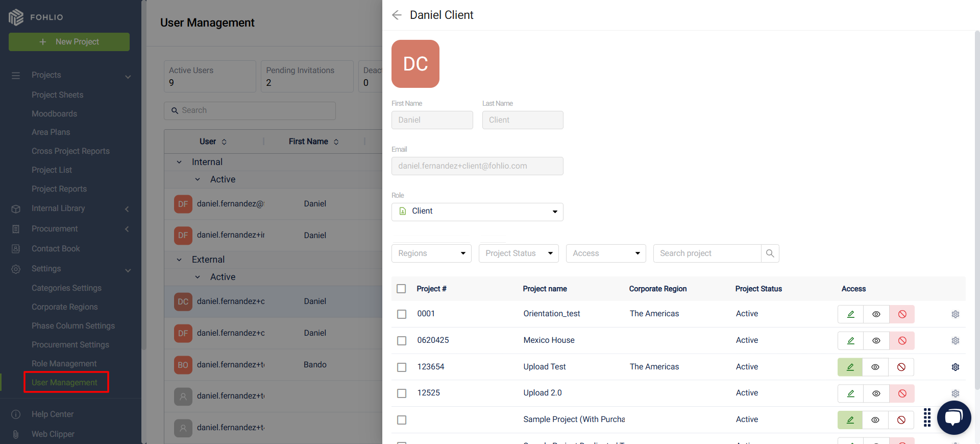
Task: Click the edit pencil for Upload 2.0
Action: click(x=850, y=393)
